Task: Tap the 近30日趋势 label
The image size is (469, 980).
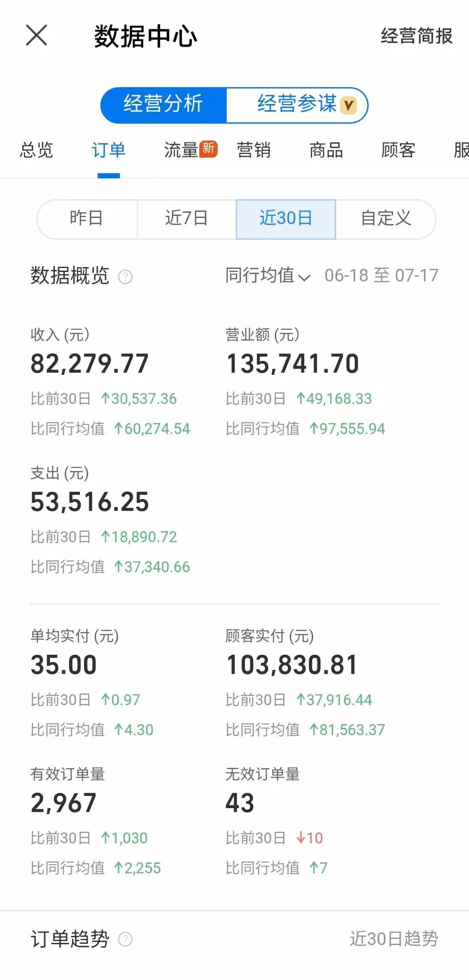Action: (394, 938)
